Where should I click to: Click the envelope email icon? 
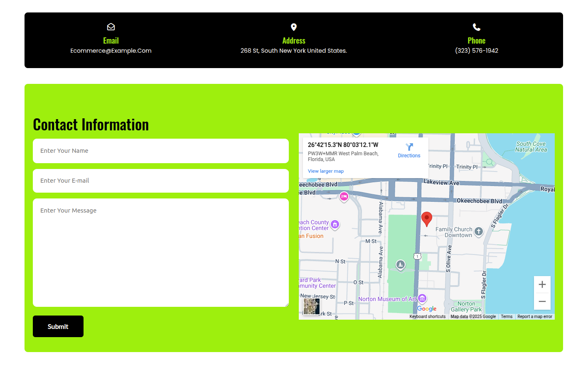pos(111,27)
